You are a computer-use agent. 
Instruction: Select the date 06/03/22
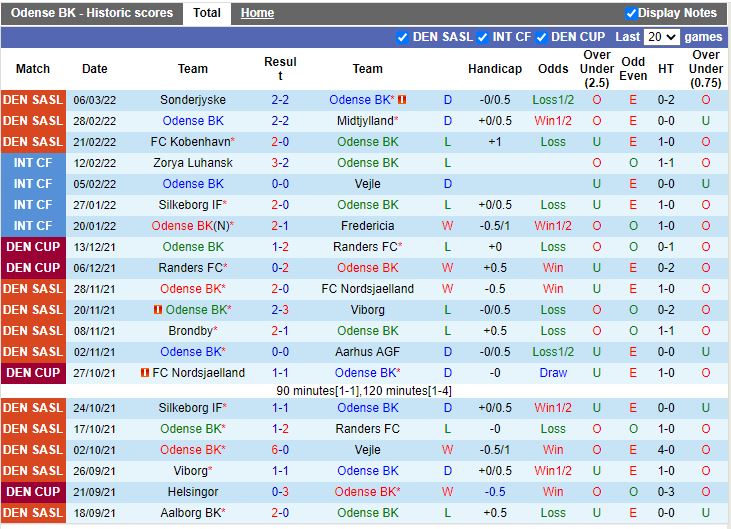pos(95,100)
